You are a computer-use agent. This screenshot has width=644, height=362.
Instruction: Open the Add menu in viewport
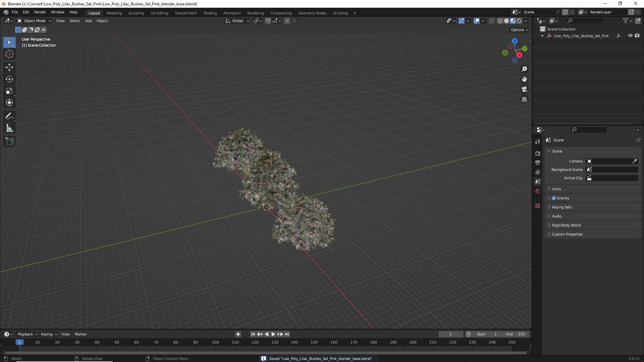pos(88,21)
